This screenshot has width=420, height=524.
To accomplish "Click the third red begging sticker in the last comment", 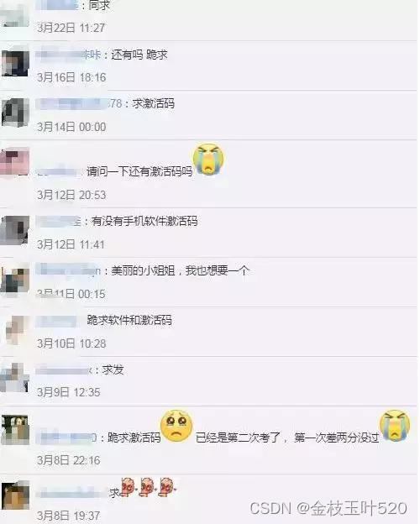I will click(x=167, y=486).
